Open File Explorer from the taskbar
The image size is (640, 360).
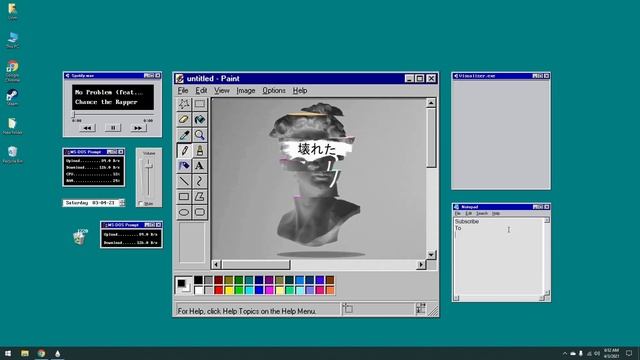pyautogui.click(x=25, y=353)
